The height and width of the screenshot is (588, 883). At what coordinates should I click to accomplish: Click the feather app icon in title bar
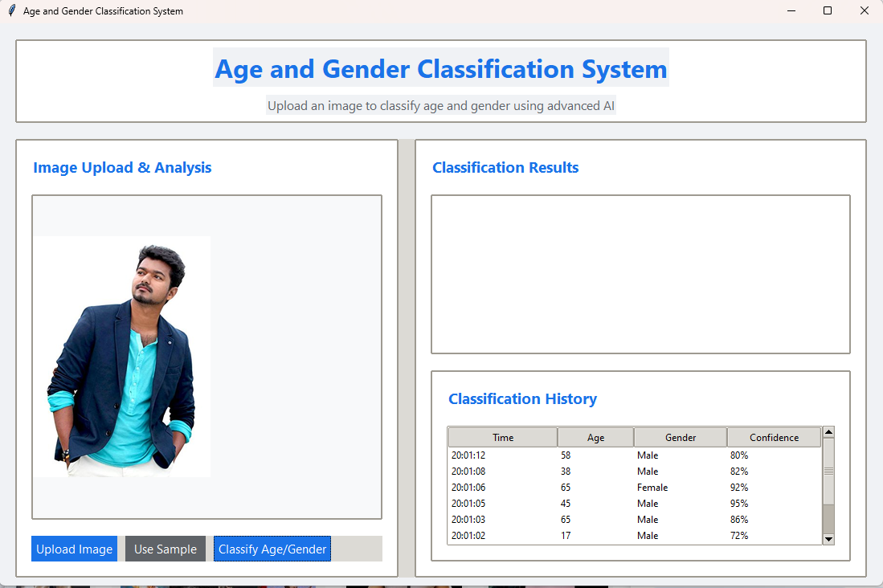(12, 11)
